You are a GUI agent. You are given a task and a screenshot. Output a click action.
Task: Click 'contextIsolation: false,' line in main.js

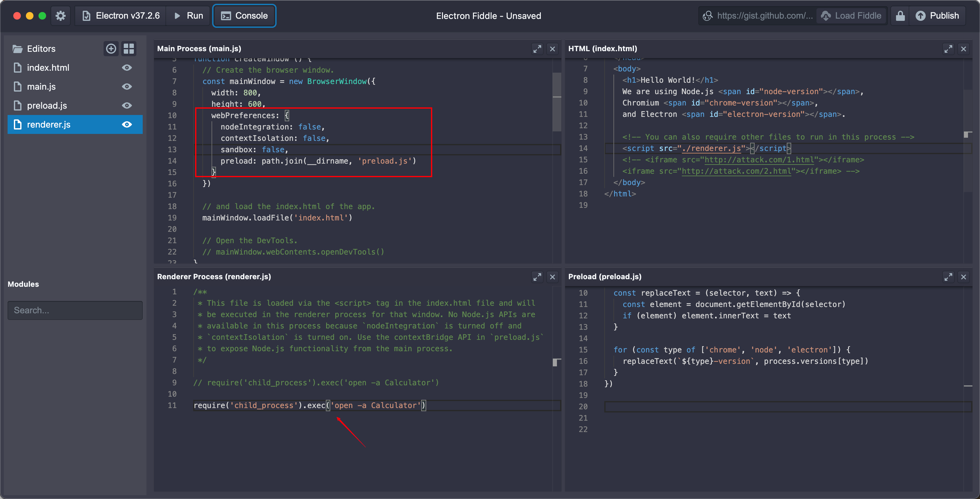(x=275, y=138)
